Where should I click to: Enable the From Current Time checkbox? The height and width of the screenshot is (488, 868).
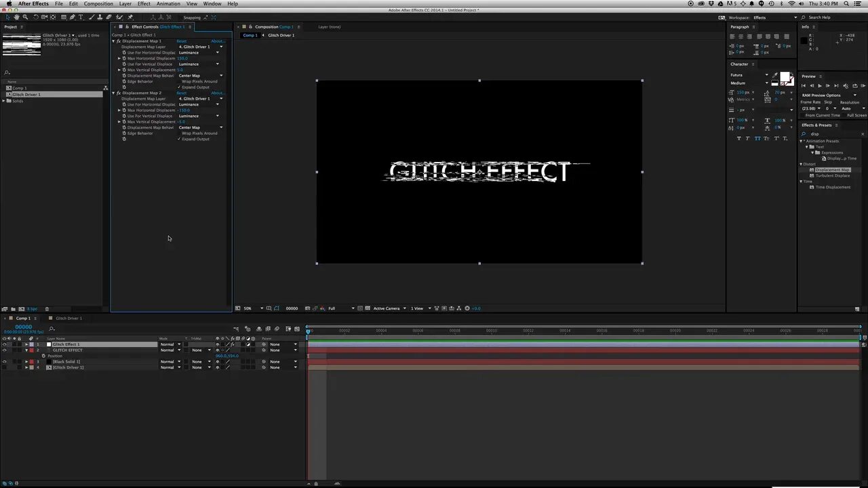point(802,115)
